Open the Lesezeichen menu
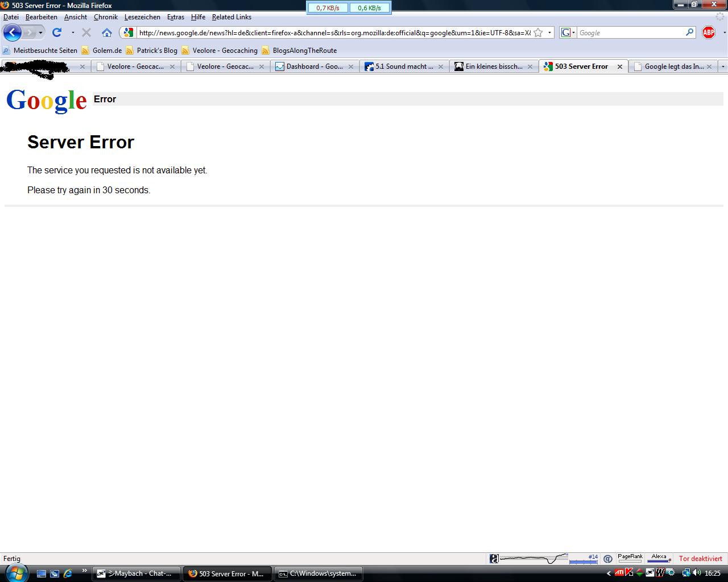728x582 pixels. tap(142, 17)
